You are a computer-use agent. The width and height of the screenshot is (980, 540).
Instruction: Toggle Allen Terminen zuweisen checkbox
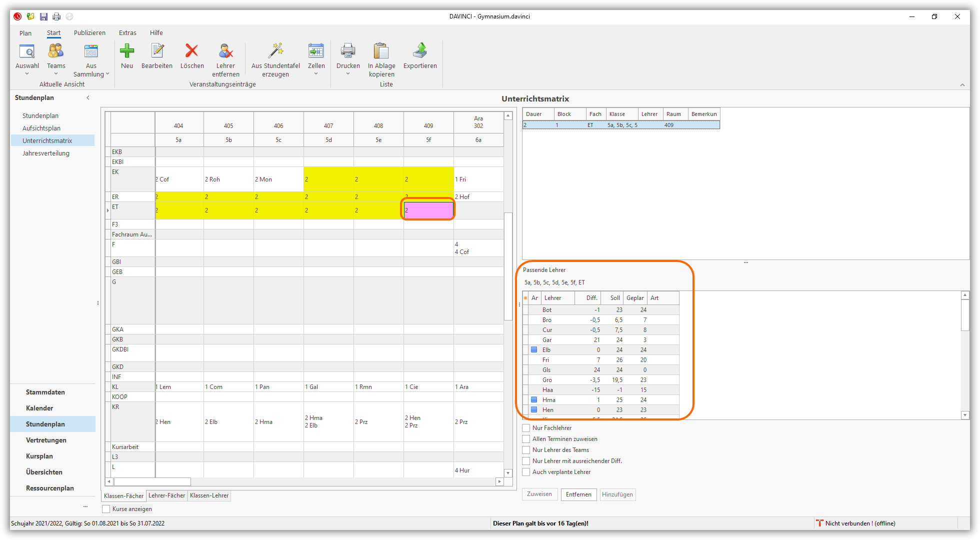[526, 439]
